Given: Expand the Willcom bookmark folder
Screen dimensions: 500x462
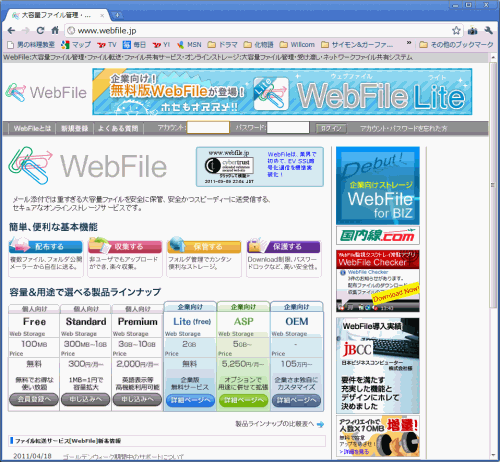Looking at the screenshot, I should [x=297, y=45].
